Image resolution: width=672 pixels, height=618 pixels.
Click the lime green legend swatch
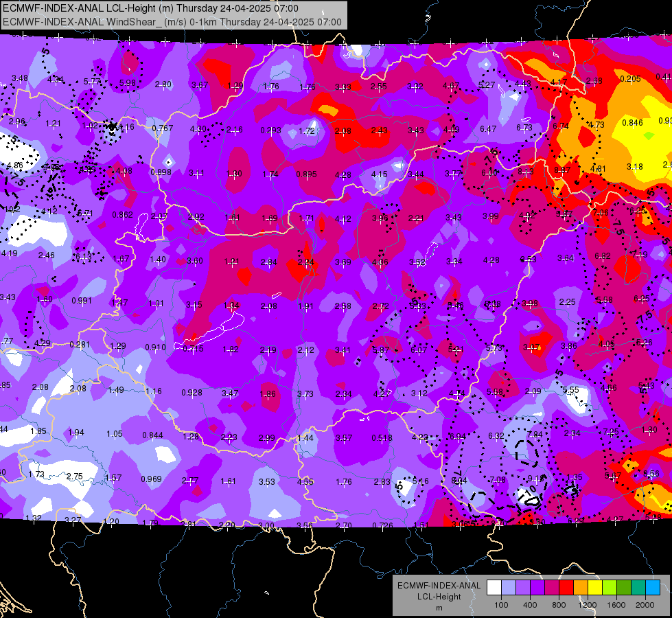610,588
